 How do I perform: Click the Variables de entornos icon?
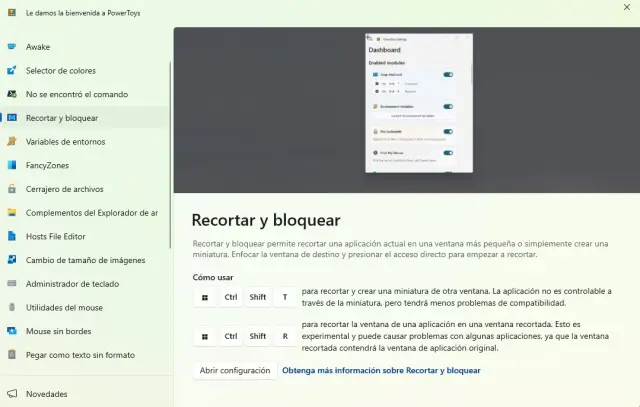point(12,142)
